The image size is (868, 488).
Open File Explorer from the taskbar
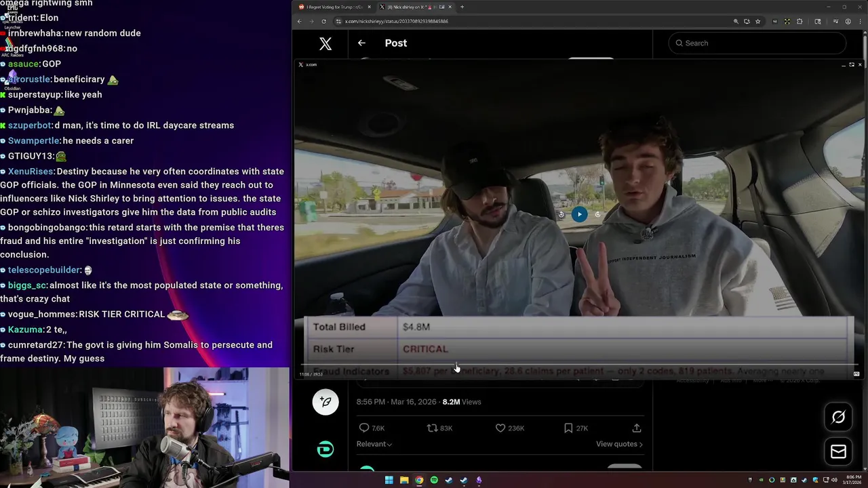coord(404,480)
